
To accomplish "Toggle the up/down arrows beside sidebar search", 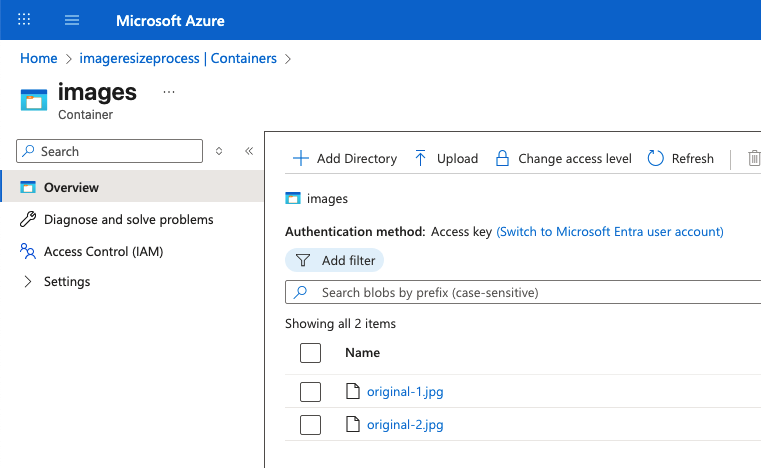I will [220, 151].
